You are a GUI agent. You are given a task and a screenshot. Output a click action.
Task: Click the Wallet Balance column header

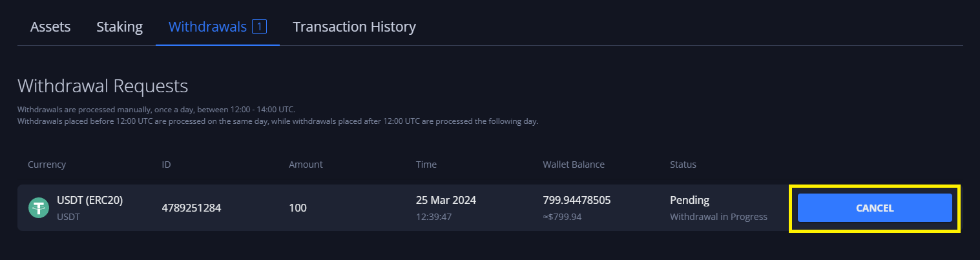pyautogui.click(x=574, y=165)
